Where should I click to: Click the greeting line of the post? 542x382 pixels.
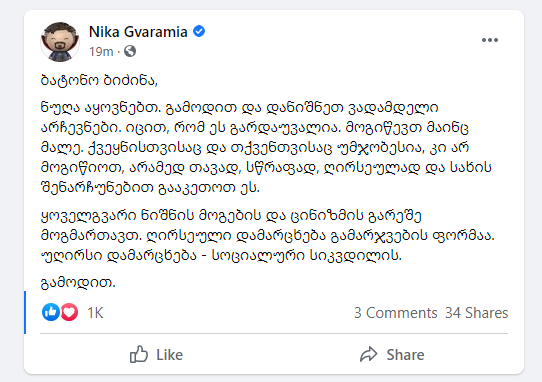99,81
